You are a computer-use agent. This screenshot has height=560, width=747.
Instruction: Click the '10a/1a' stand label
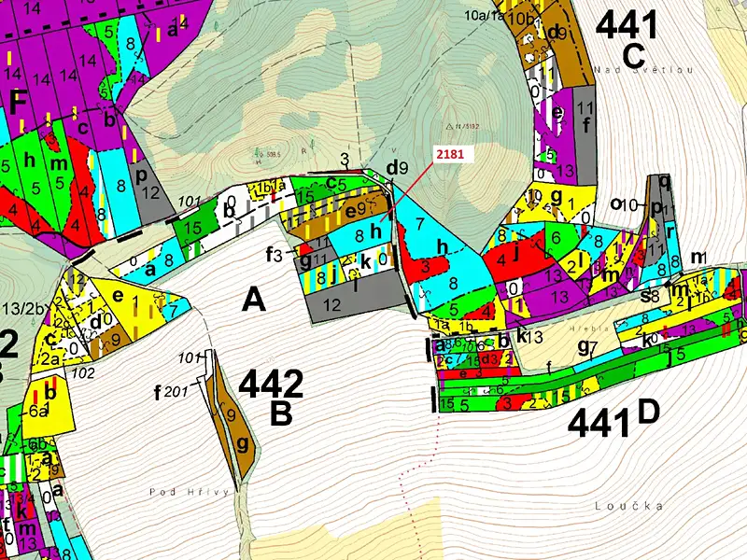484,15
